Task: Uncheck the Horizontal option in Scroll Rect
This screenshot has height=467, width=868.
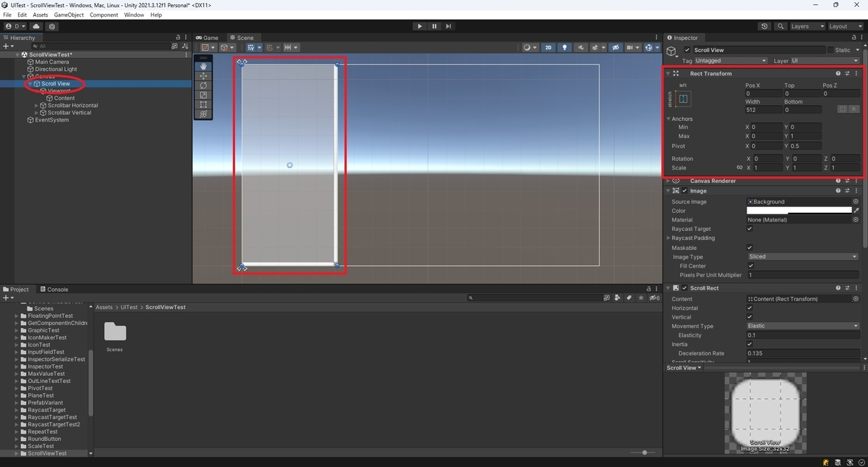Action: [750, 308]
